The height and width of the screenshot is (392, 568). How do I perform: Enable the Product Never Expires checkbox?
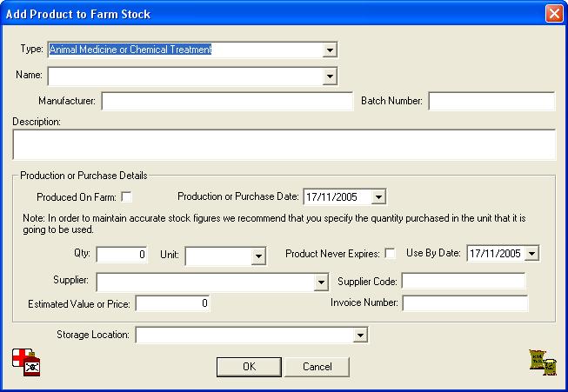point(391,253)
